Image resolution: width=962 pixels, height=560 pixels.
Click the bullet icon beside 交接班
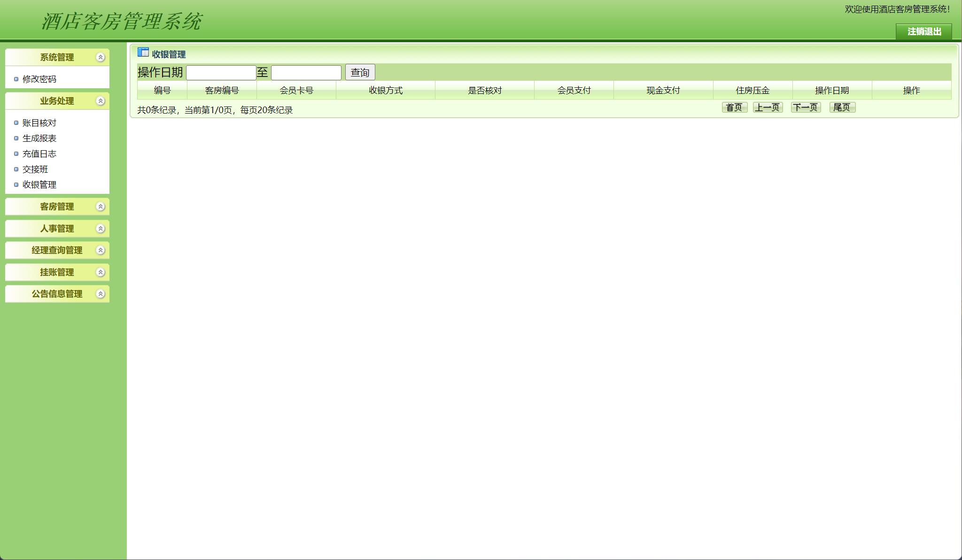(16, 169)
